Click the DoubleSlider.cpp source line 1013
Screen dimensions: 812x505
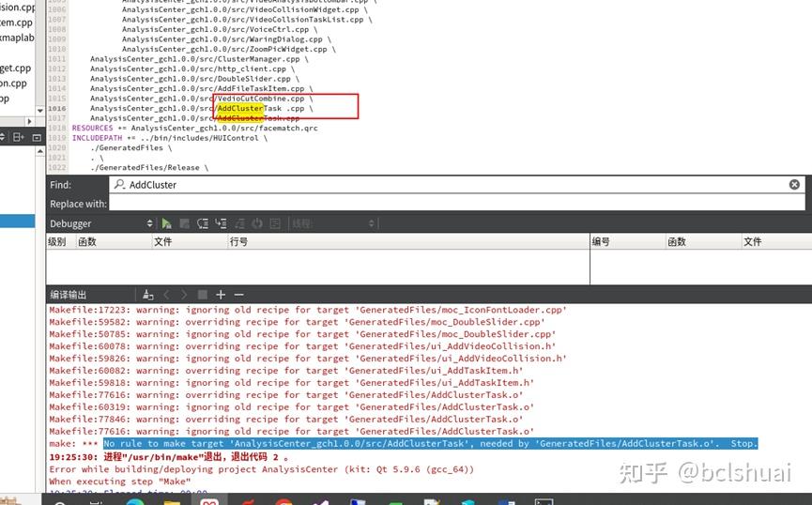194,79
